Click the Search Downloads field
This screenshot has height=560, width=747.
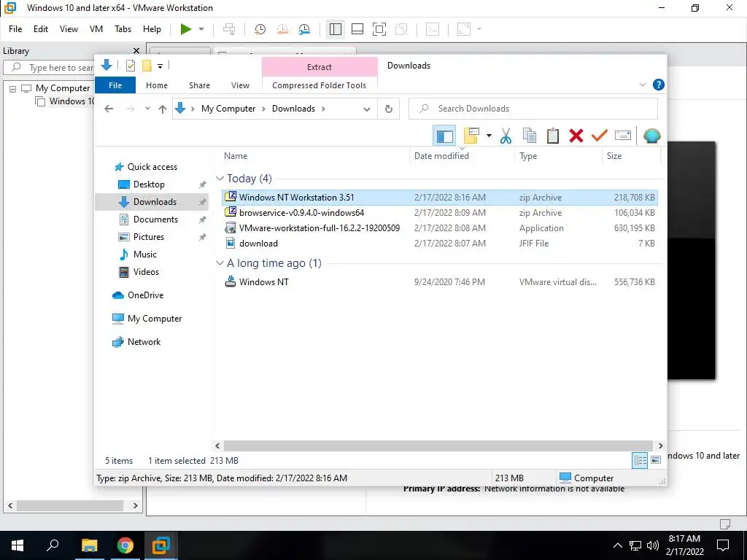point(533,109)
